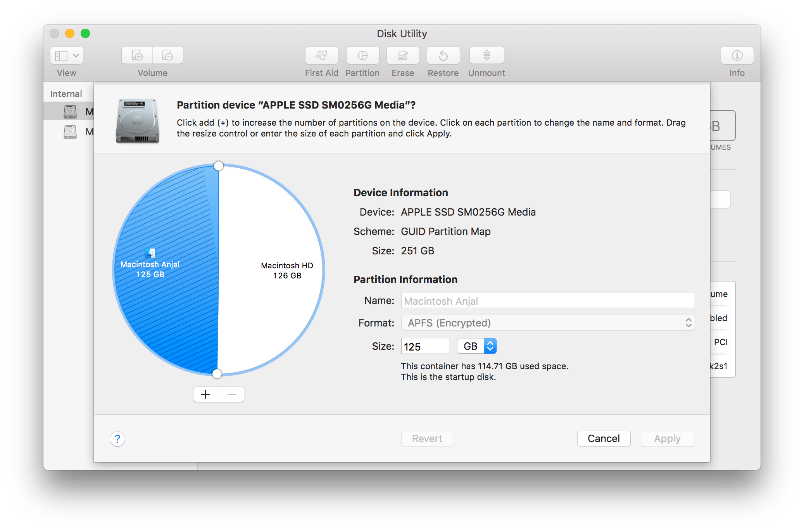Image resolution: width=804 pixels, height=532 pixels.
Task: Show disk Info via the Info icon
Action: [x=736, y=55]
